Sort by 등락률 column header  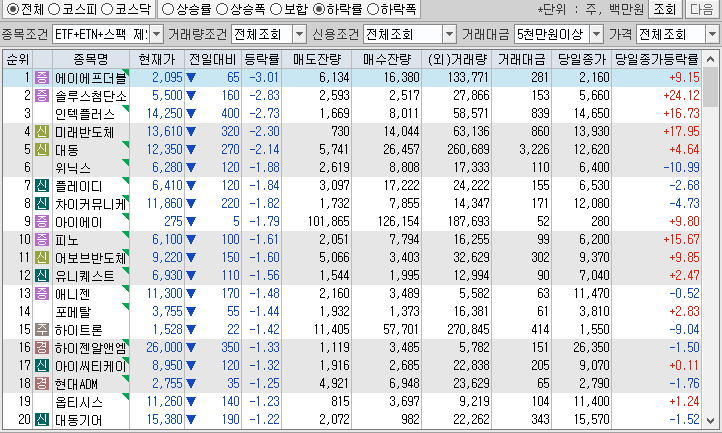(x=262, y=59)
